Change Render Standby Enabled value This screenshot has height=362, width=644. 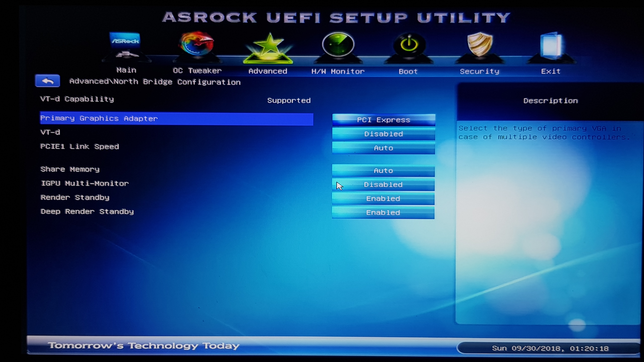coord(383,199)
